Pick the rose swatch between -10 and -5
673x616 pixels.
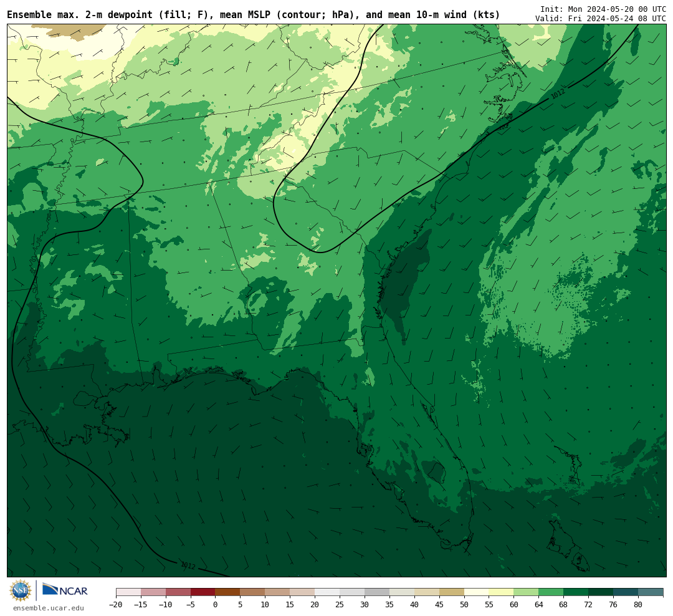point(178,592)
